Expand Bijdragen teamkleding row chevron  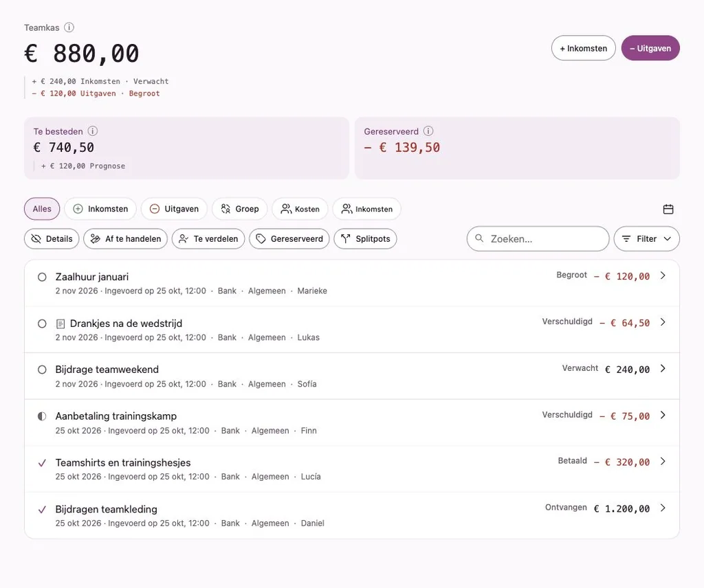pos(663,508)
